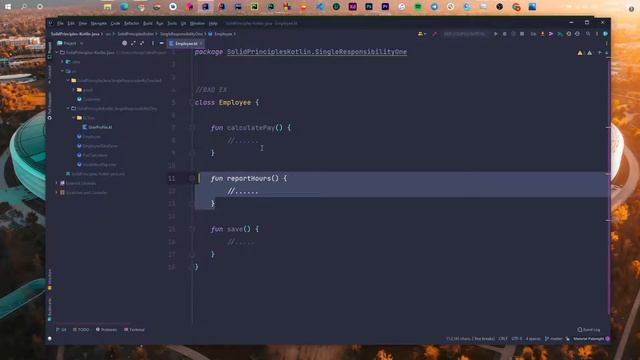The height and width of the screenshot is (360, 640).
Task: Click the Search Everywhere magnifier icon
Action: point(588,34)
